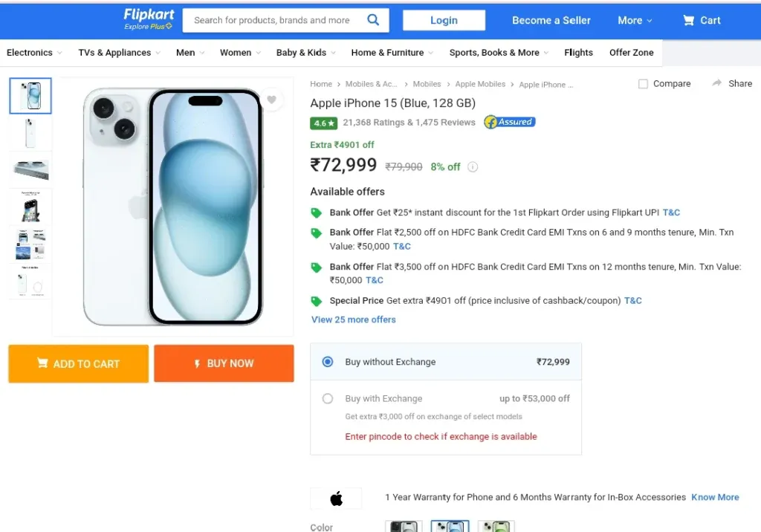Viewport: 761px width, 532px height.
Task: Open price info circle icon
Action: pos(473,167)
